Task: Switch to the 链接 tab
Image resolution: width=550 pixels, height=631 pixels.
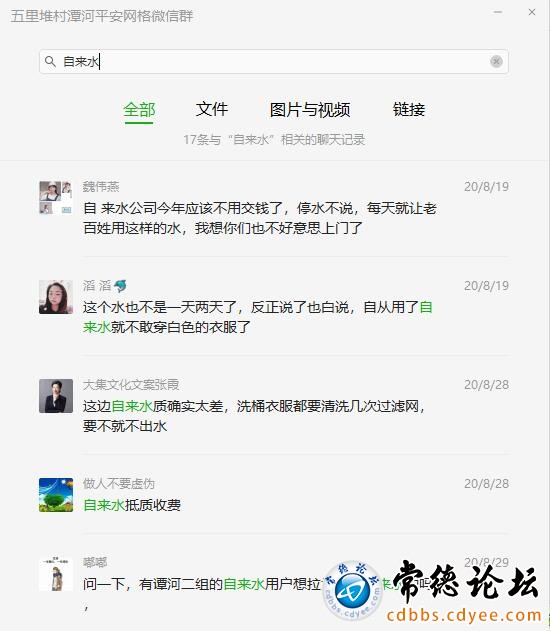Action: coord(409,109)
